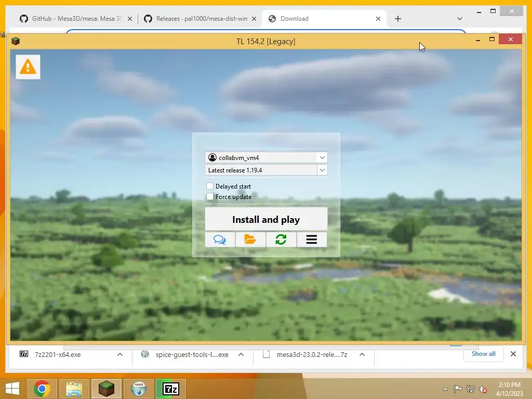Screen dimensions: 532x399
Task: Click the mesa3d file download icon
Action: pyautogui.click(x=267, y=354)
